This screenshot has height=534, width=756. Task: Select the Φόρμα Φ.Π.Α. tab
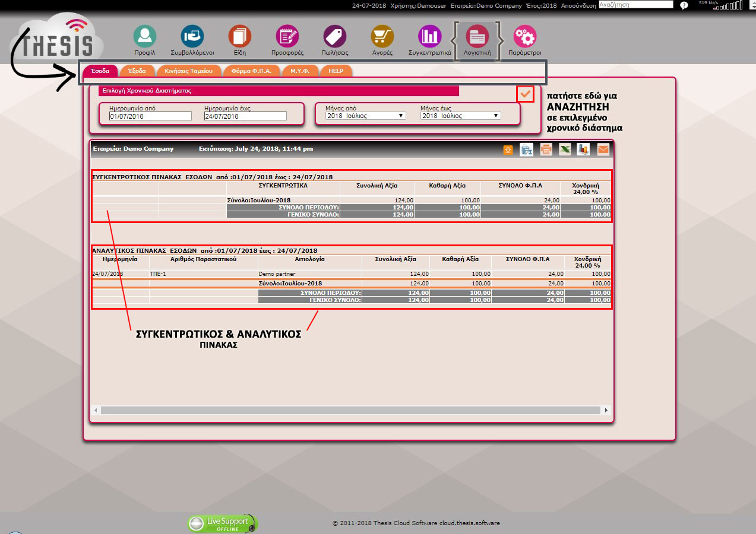coord(251,71)
